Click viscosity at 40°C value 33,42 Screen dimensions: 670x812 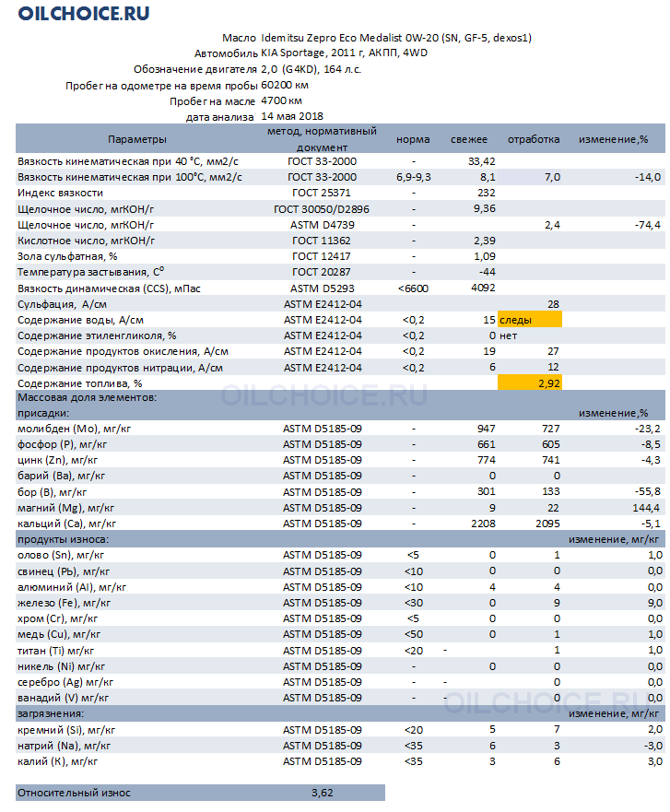point(481,161)
